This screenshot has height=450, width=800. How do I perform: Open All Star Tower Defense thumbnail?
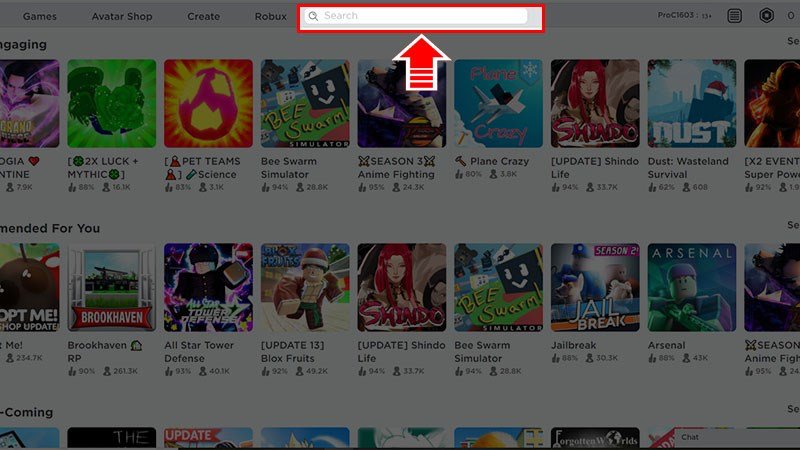(x=208, y=288)
